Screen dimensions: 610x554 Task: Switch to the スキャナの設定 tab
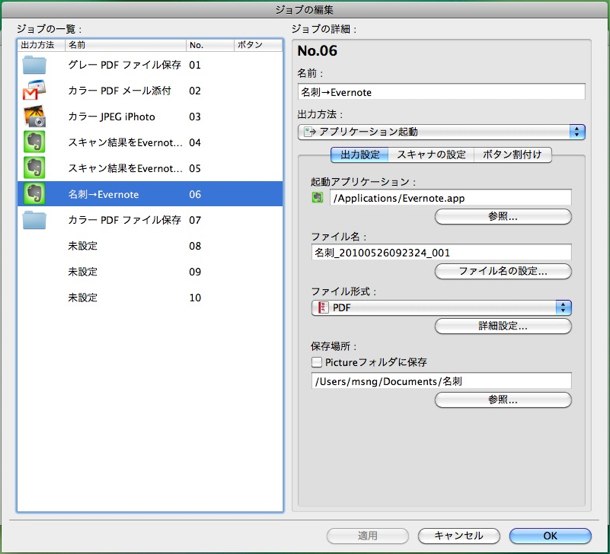[x=431, y=155]
